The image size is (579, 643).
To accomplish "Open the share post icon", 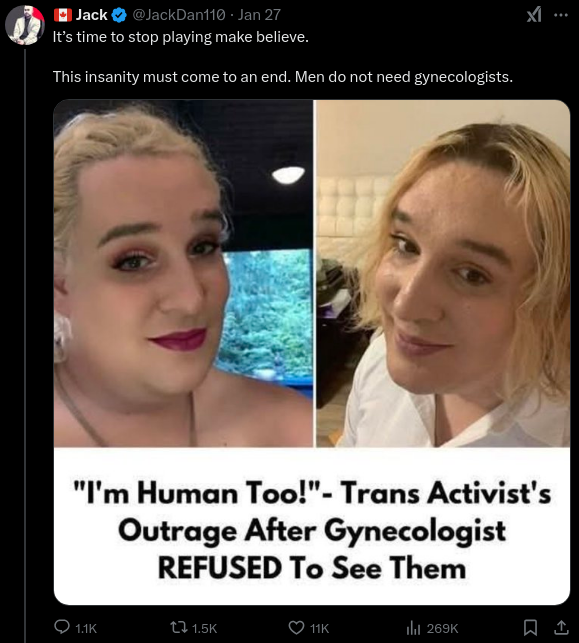I will 561,627.
